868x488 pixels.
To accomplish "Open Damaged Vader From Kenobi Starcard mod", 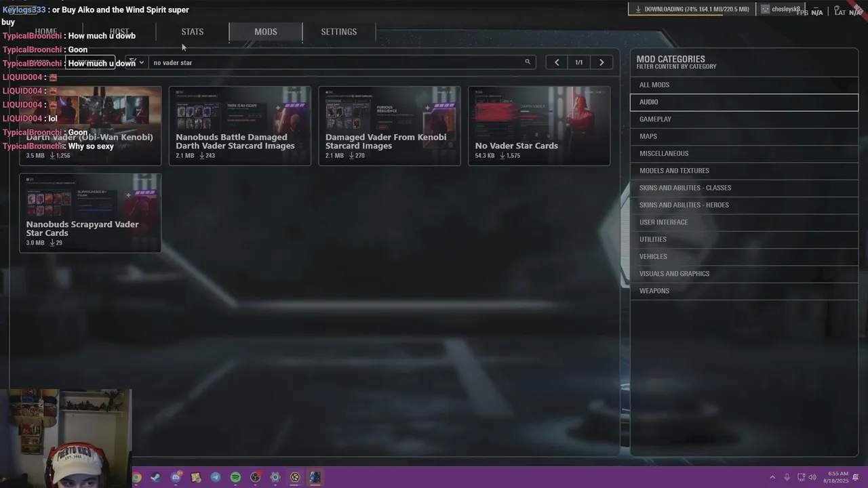I will pos(389,126).
